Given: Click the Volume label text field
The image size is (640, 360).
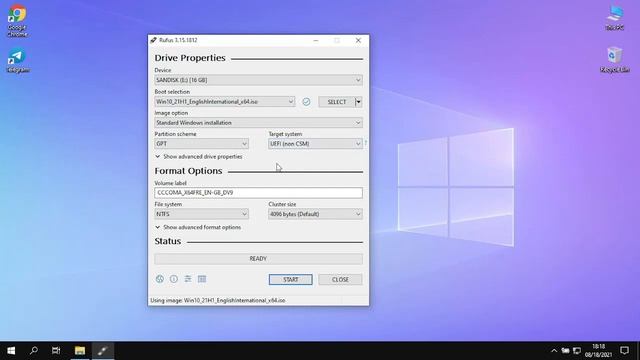Looking at the screenshot, I should [x=258, y=193].
